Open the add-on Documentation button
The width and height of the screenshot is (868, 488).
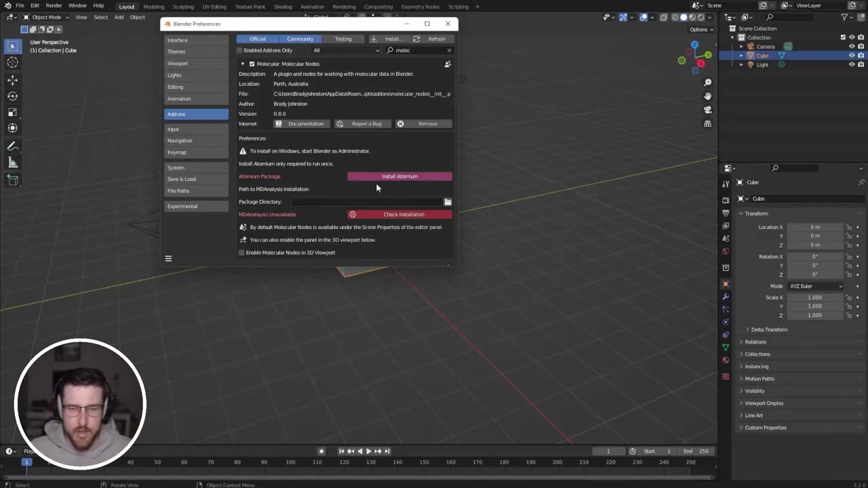tap(302, 124)
